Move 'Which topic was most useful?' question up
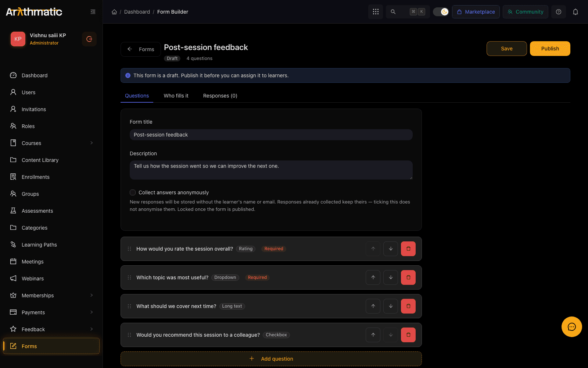Viewport: 588px width, 368px height. click(x=373, y=277)
